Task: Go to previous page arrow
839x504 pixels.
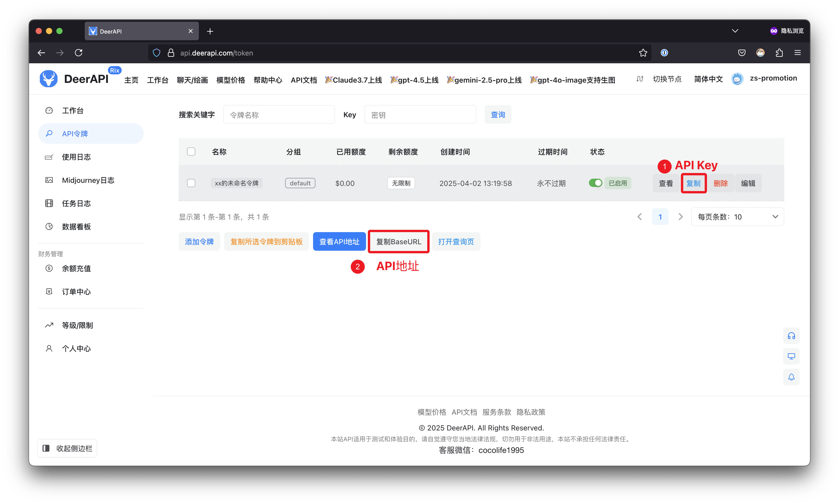Action: coord(640,217)
